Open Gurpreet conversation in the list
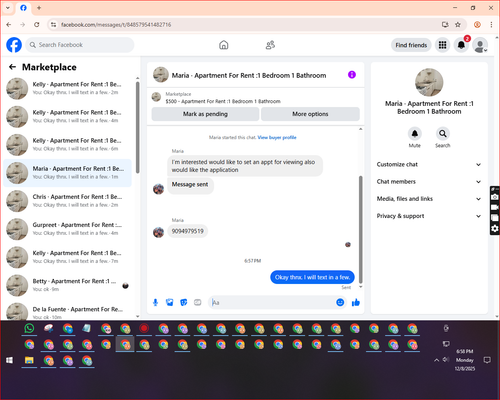This screenshot has height=400, width=500. pos(68,229)
